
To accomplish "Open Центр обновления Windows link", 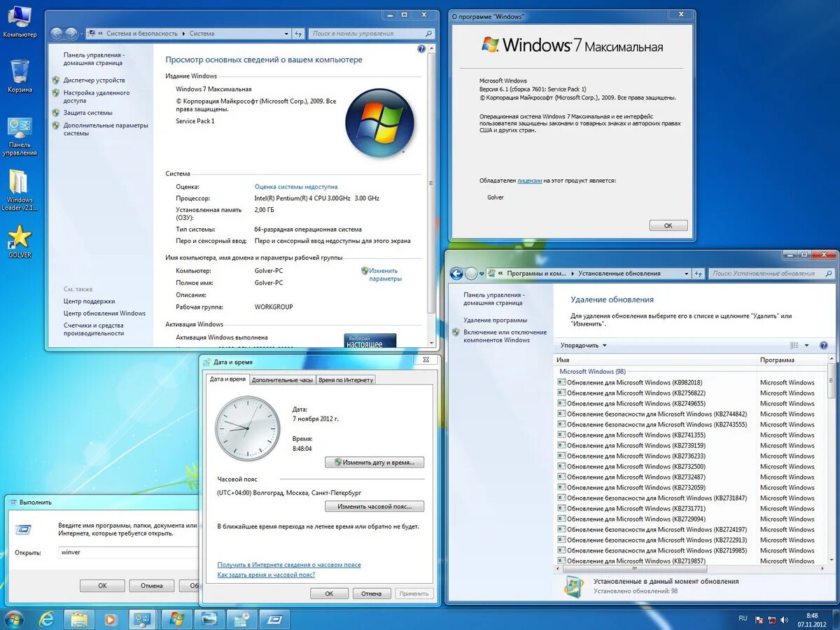I will 104,314.
